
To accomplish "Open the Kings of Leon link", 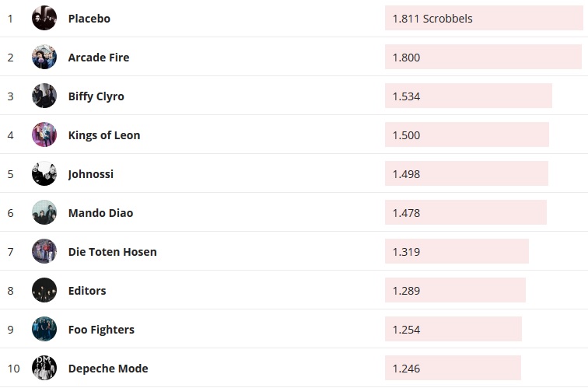I will (104, 135).
